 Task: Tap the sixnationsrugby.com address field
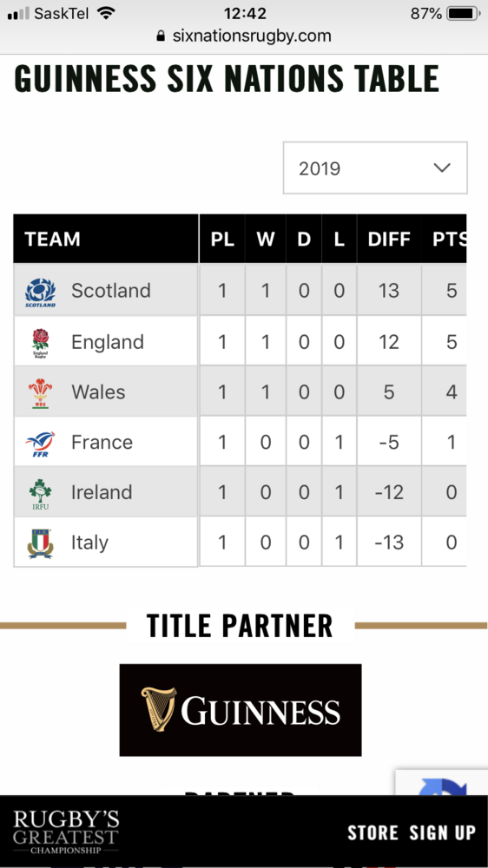[x=244, y=36]
